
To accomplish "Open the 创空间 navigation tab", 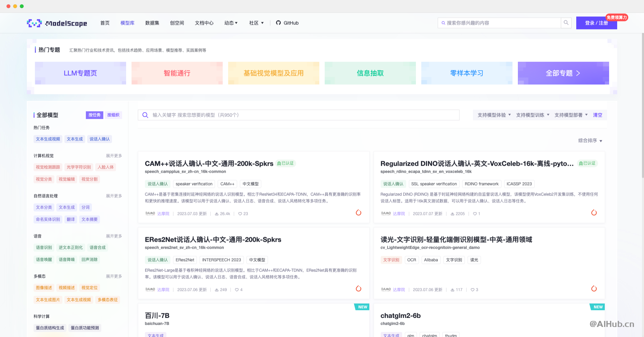I will click(x=177, y=23).
